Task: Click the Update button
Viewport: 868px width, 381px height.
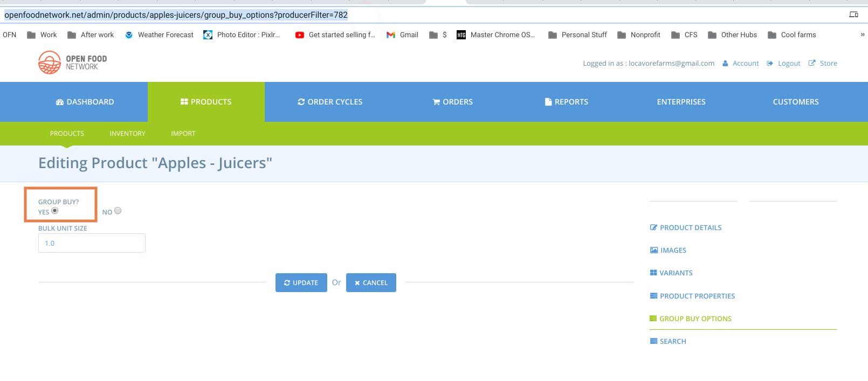Action: point(301,283)
